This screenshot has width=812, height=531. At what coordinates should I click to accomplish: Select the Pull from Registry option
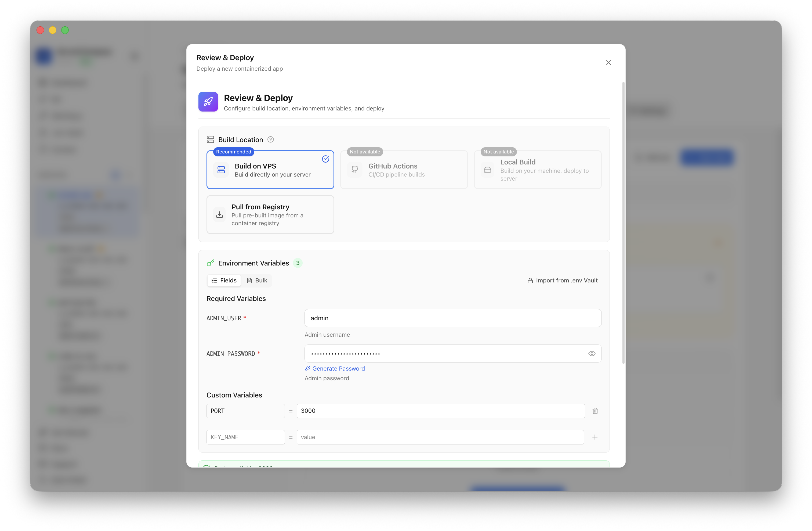click(x=270, y=214)
